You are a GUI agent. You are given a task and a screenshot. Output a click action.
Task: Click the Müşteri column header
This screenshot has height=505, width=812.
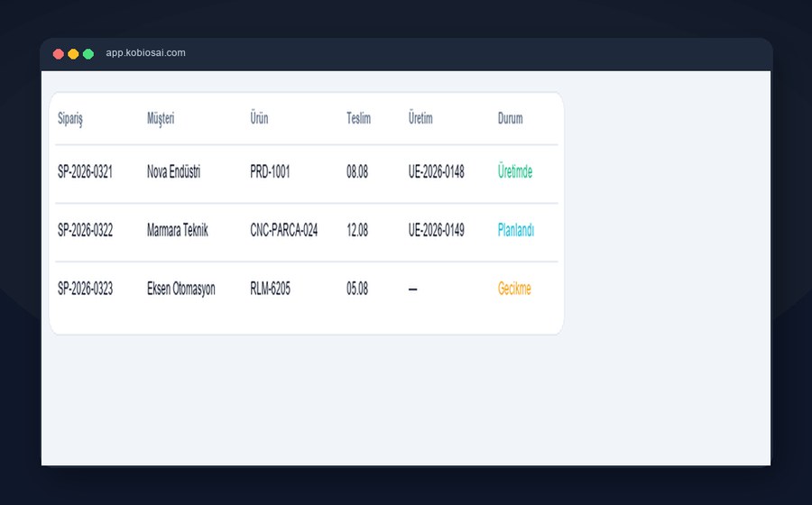tap(161, 119)
